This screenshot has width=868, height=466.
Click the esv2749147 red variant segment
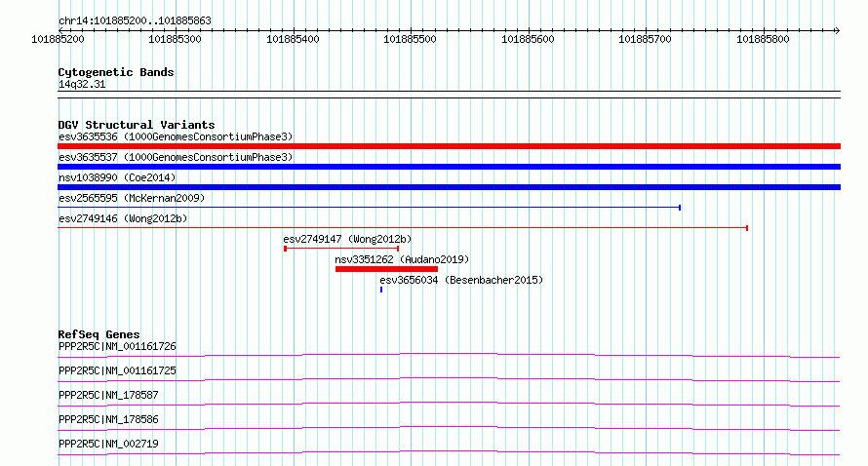tap(341, 249)
